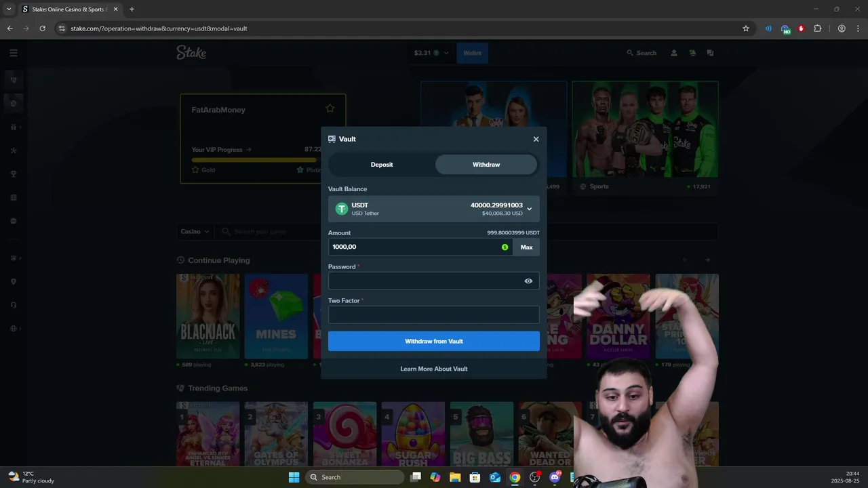Click the blue Wallet button
The height and width of the screenshot is (488, 868).
(472, 53)
